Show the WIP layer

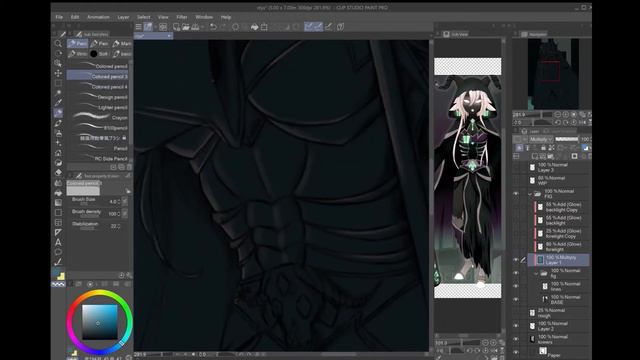point(516,180)
